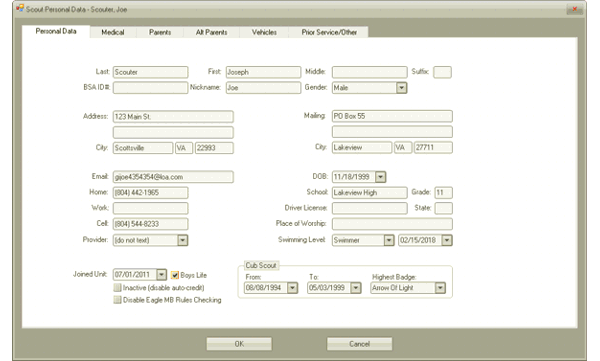Click the address zip field 22993
Screen dimensions: 600x361
click(214, 148)
